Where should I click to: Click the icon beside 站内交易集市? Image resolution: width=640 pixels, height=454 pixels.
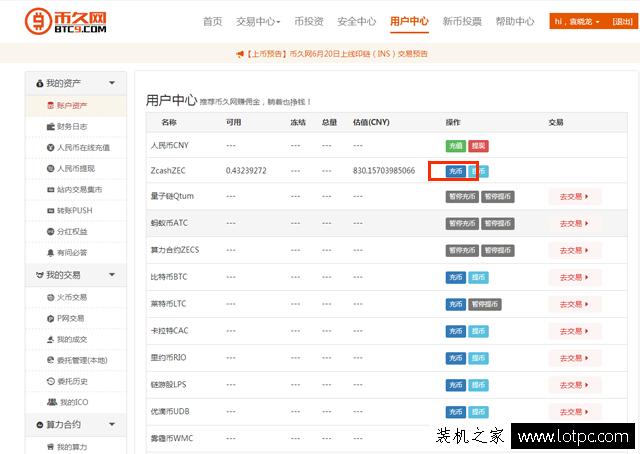coord(51,189)
